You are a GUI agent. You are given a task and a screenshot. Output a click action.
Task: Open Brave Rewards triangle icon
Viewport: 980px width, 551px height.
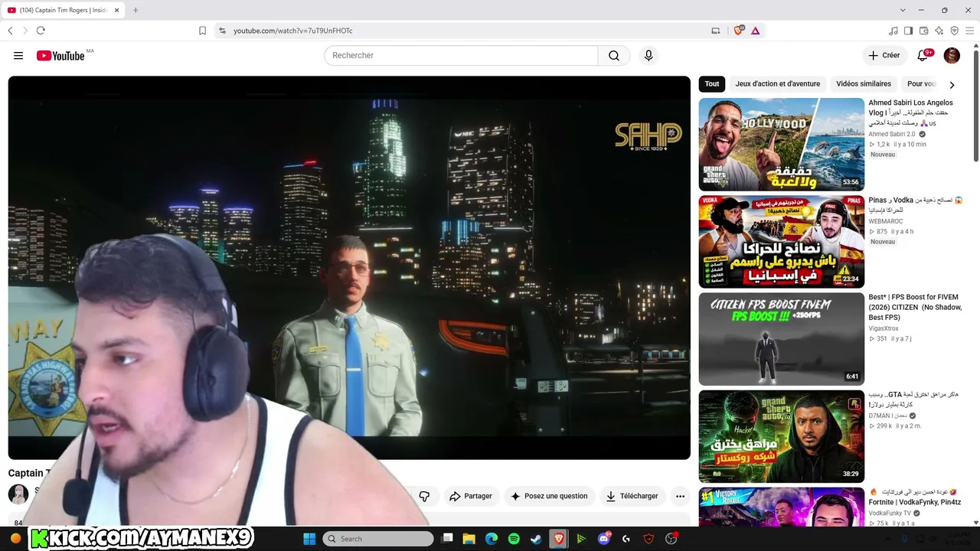click(755, 31)
